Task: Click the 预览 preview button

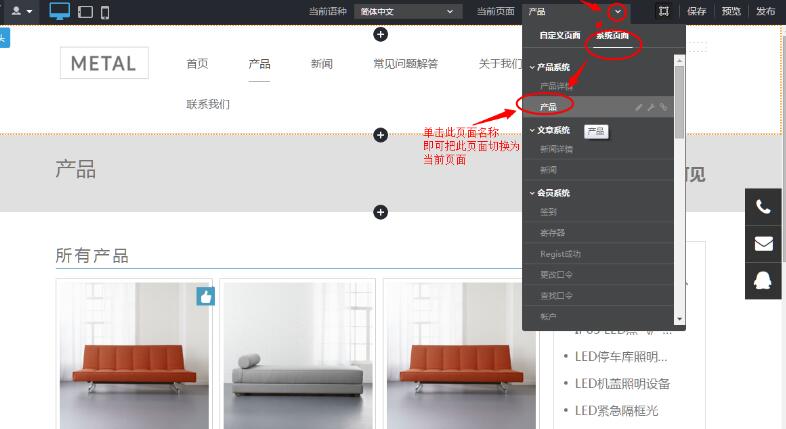Action: click(x=731, y=11)
